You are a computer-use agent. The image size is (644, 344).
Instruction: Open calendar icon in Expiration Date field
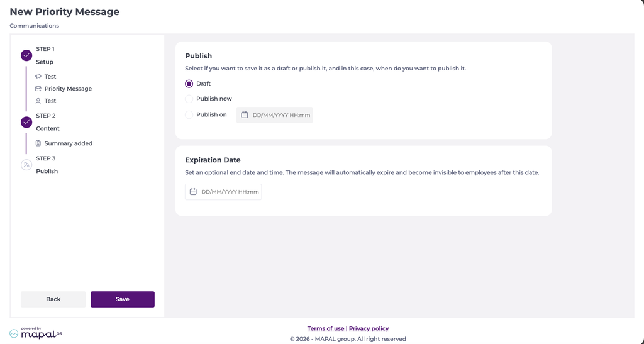(x=193, y=192)
